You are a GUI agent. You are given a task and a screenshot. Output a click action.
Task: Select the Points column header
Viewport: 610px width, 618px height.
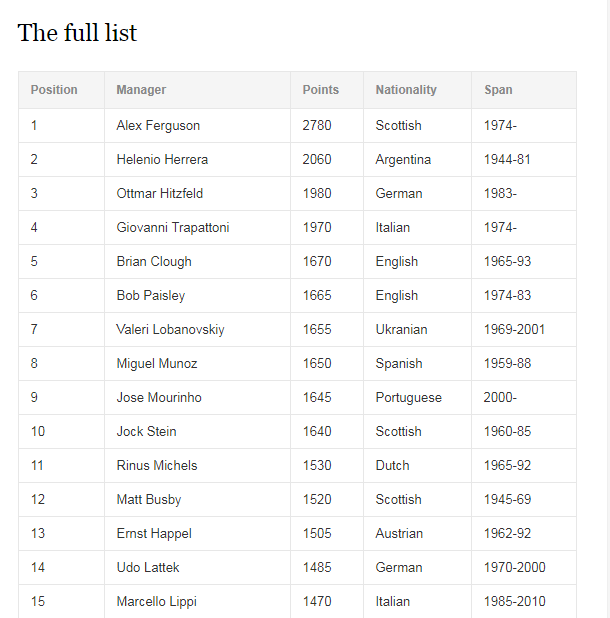click(321, 90)
